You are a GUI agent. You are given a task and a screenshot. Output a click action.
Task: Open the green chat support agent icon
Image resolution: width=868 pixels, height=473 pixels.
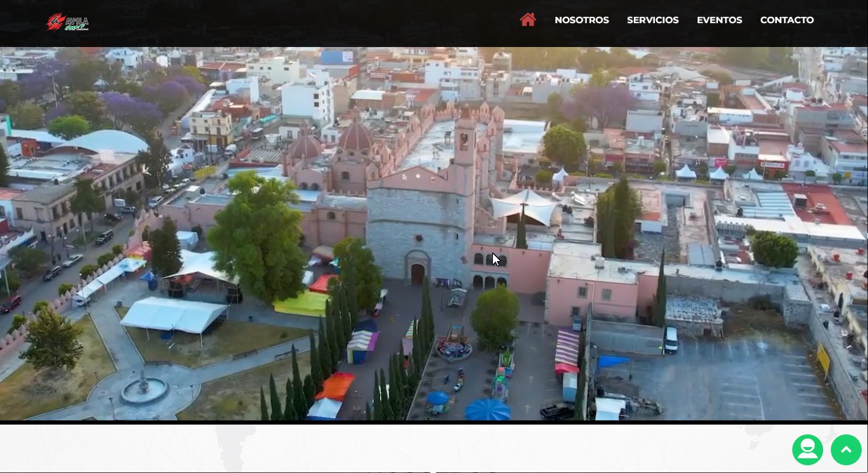[807, 450]
